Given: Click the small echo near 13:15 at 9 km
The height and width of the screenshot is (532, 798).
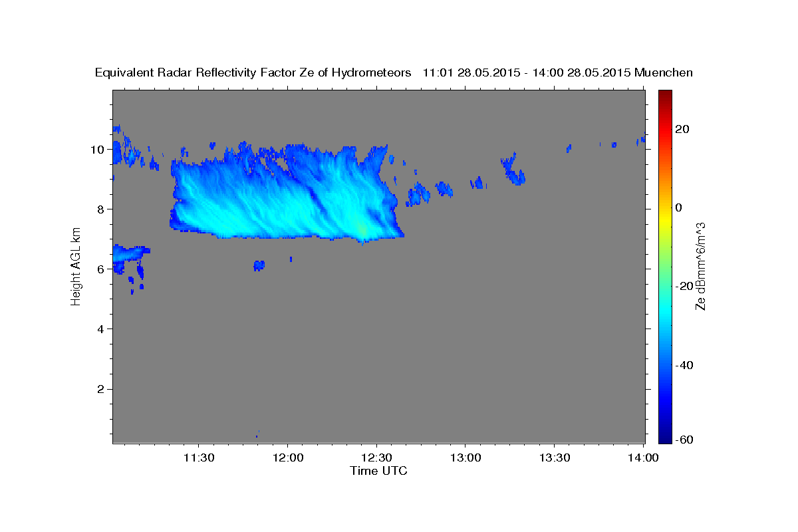Looking at the screenshot, I should click(x=513, y=170).
